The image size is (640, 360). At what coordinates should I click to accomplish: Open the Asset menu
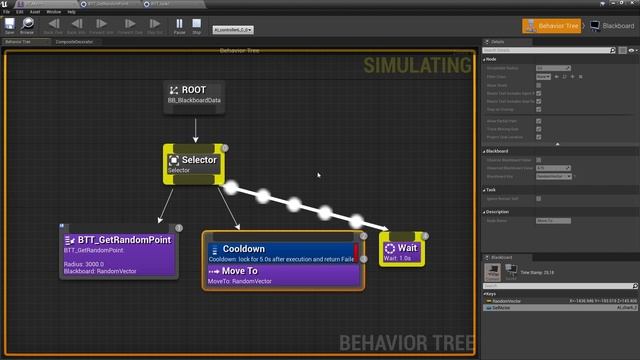point(35,12)
